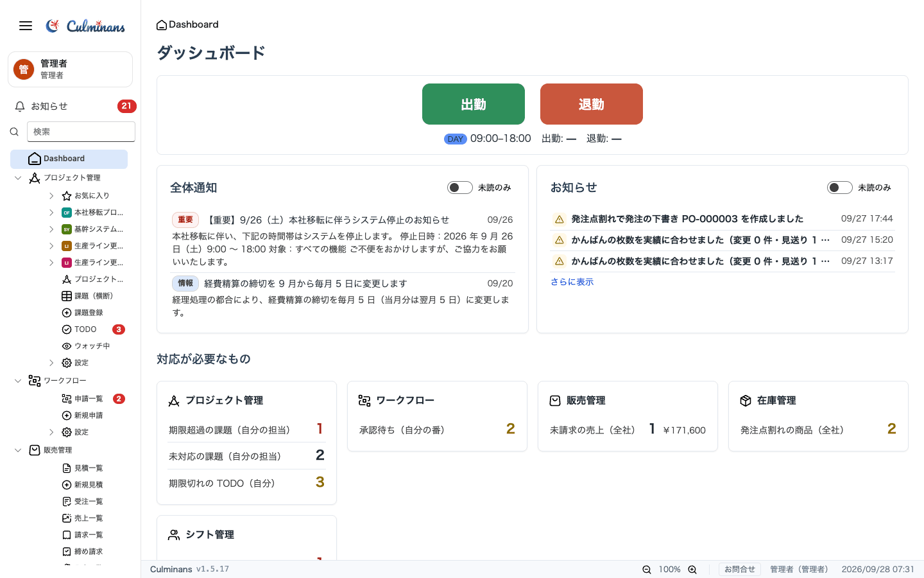Viewport: 924px width, 578px height.
Task: Collapse the ワークフロー tree section
Action: point(18,381)
